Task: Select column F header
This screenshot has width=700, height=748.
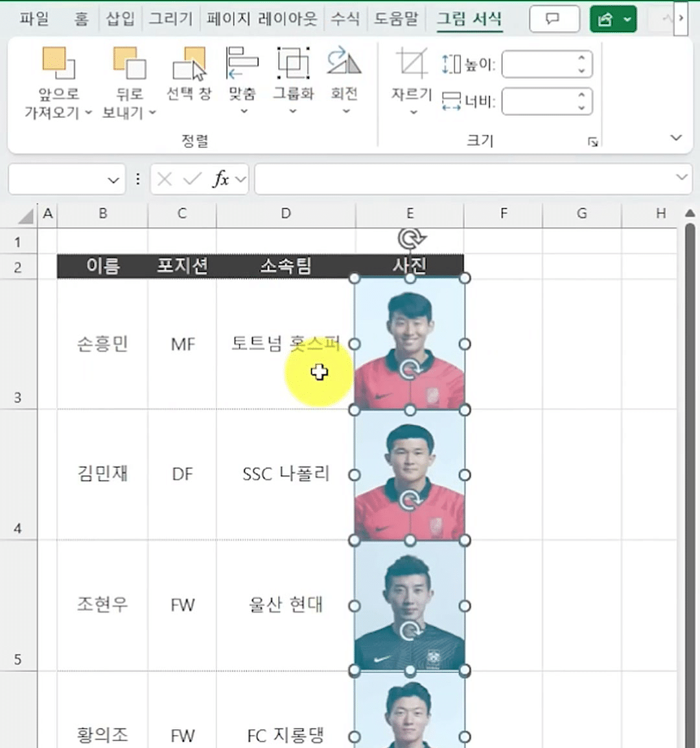Action: (x=504, y=214)
